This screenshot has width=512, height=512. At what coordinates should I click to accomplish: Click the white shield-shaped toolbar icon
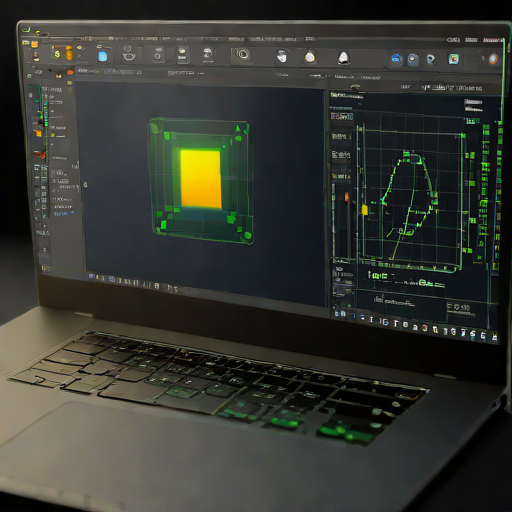[x=282, y=57]
